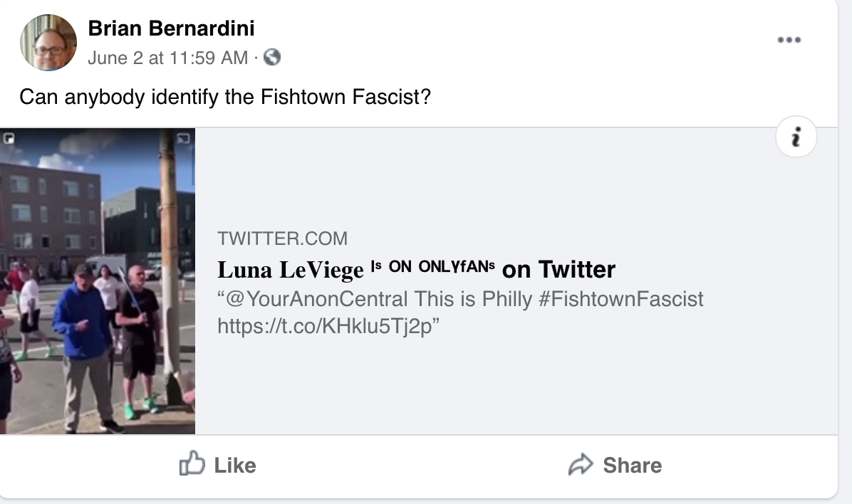
Task: Open the three-dot post options menu
Action: (x=789, y=40)
